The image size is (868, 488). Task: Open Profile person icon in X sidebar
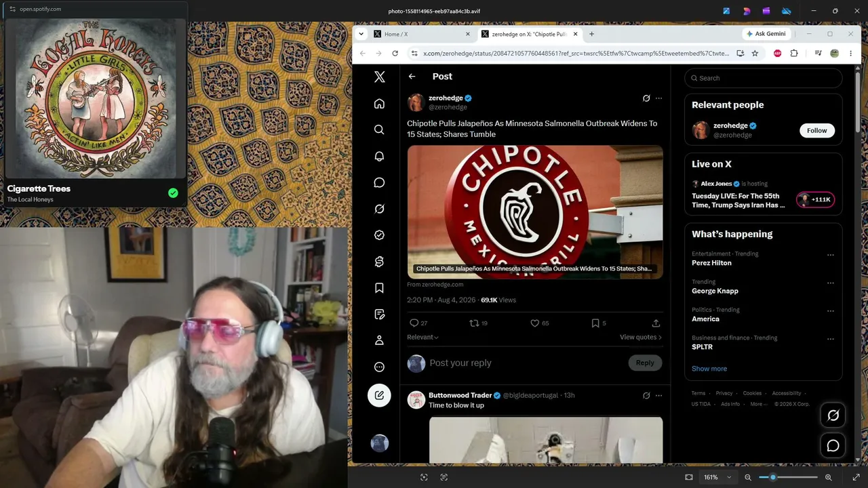pos(379,340)
